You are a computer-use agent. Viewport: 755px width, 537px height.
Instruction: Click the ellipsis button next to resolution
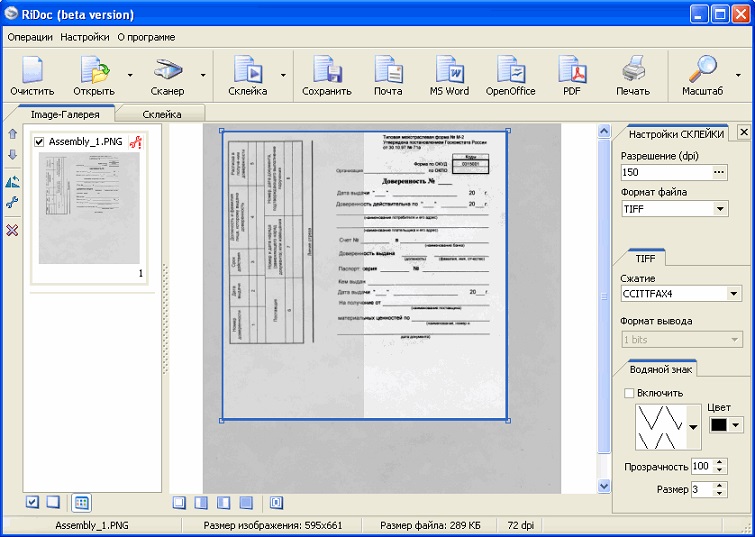click(x=719, y=172)
